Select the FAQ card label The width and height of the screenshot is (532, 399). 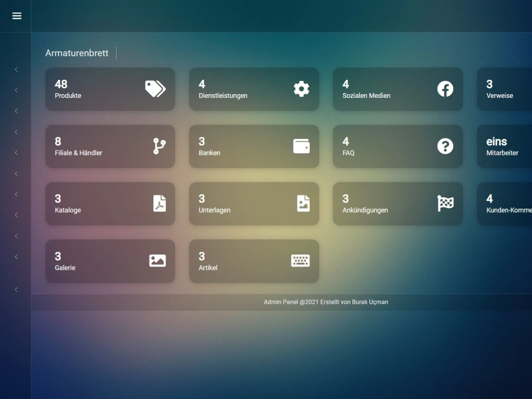(348, 153)
